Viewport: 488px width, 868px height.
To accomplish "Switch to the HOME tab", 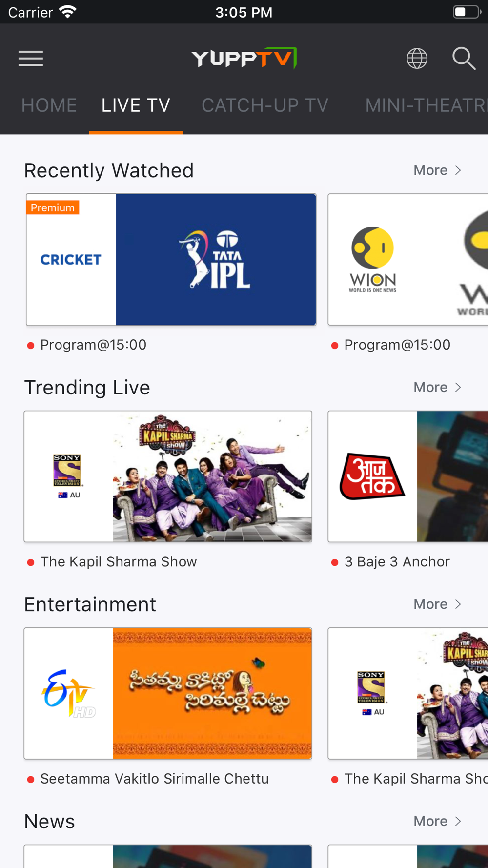I will 49,105.
